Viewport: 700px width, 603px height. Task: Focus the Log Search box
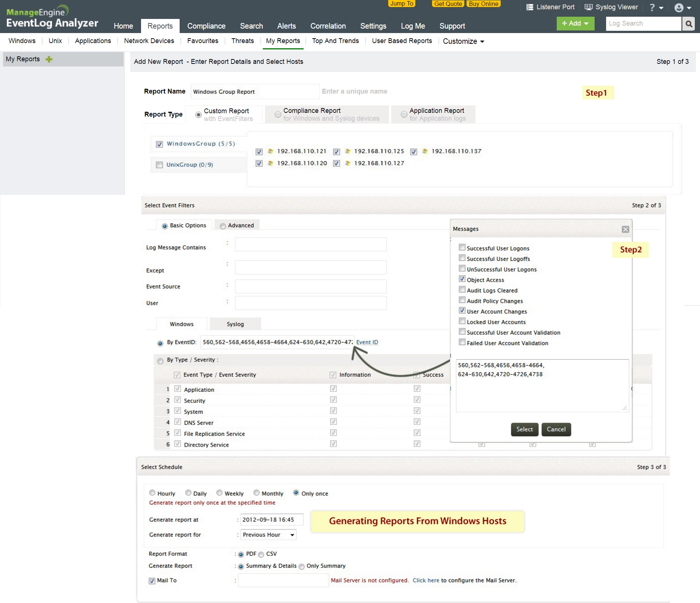pos(644,24)
